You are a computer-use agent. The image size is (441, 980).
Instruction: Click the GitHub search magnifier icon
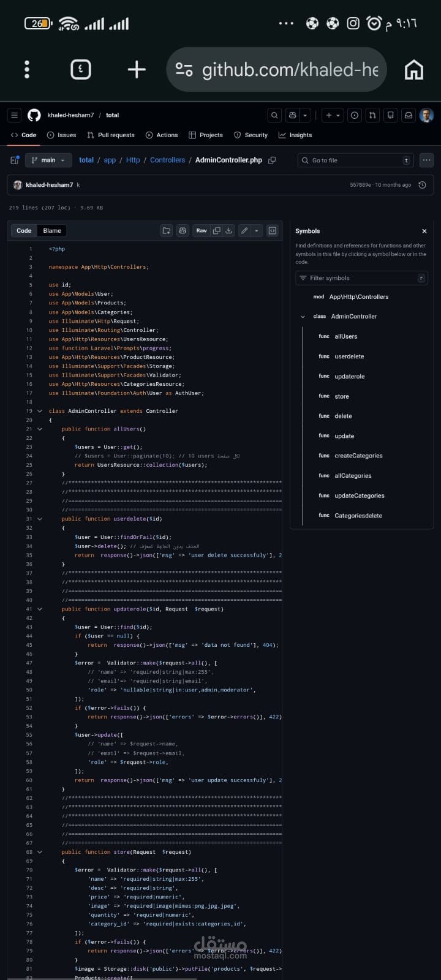click(274, 115)
